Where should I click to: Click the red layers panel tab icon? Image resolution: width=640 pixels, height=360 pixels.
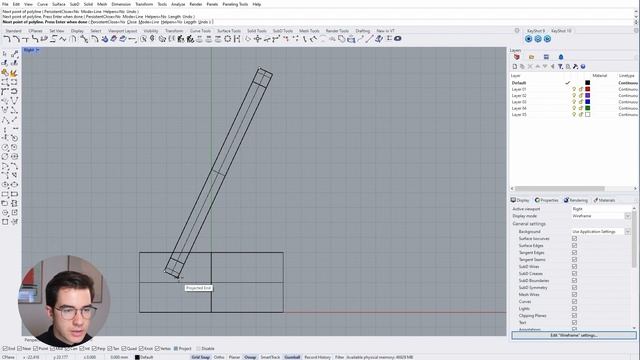517,57
